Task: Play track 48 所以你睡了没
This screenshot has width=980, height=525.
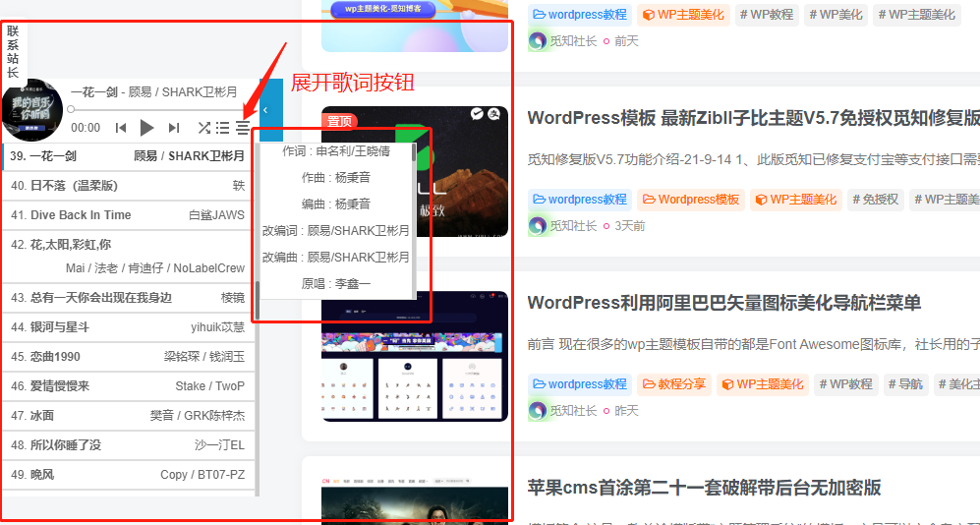Action: click(128, 445)
